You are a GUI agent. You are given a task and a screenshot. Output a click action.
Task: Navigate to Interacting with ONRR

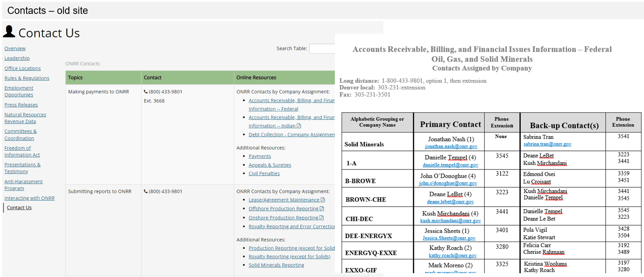30,198
